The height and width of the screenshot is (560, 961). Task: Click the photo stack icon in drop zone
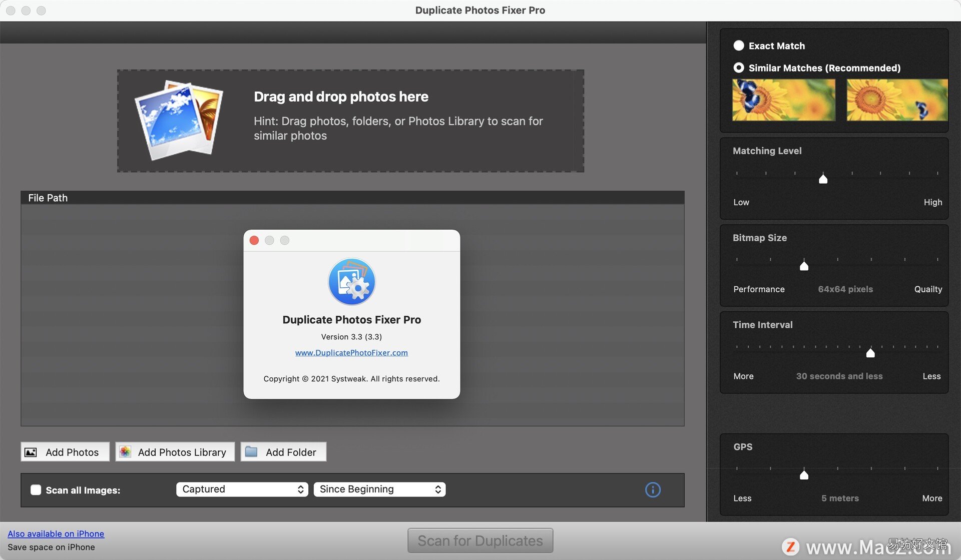point(179,120)
